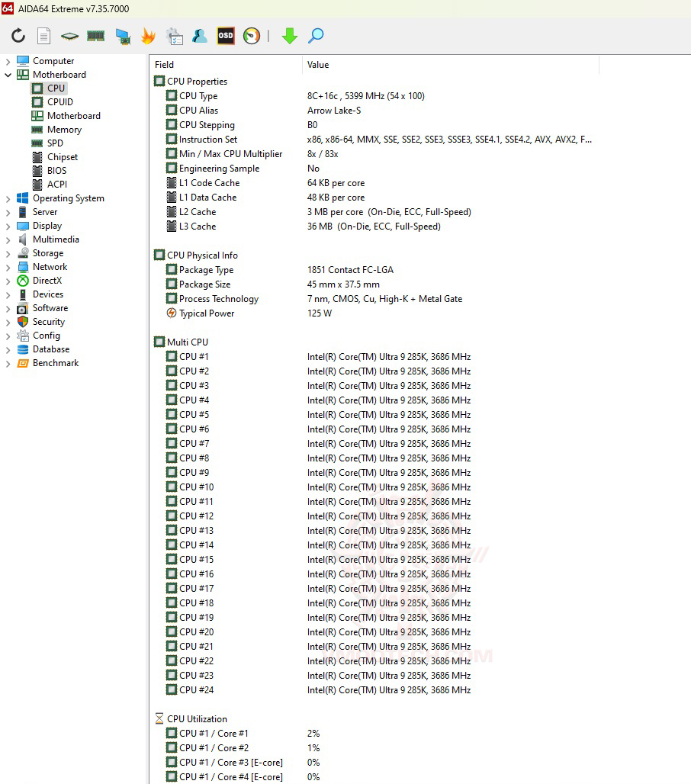This screenshot has height=784, width=691.
Task: Click the network monitor toolbar icon
Action: [x=123, y=36]
